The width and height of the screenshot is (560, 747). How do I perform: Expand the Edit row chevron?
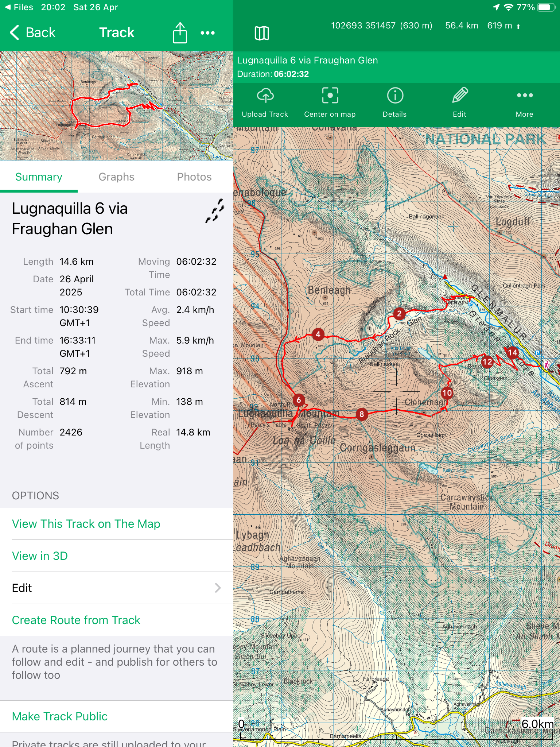pos(218,588)
